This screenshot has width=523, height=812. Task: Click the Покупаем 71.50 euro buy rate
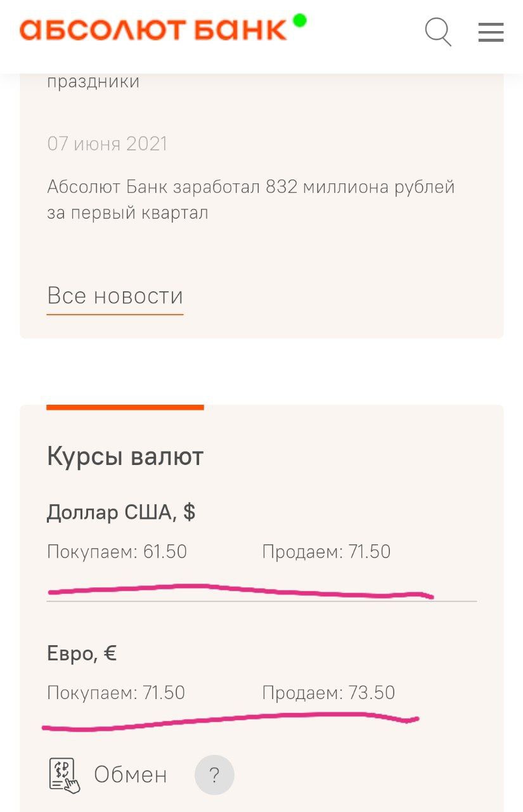[x=116, y=693]
